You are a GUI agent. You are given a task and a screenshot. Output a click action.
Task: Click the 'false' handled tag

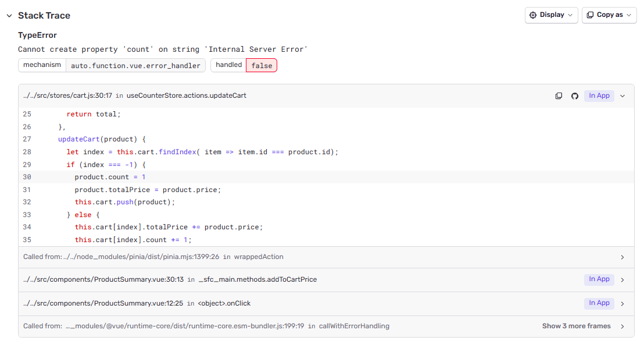pyautogui.click(x=262, y=65)
